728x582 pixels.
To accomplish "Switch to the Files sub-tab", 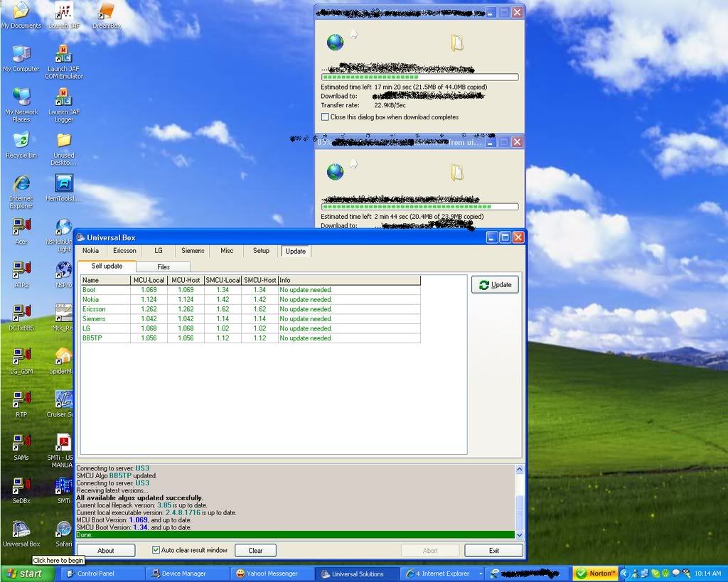I will click(x=164, y=267).
